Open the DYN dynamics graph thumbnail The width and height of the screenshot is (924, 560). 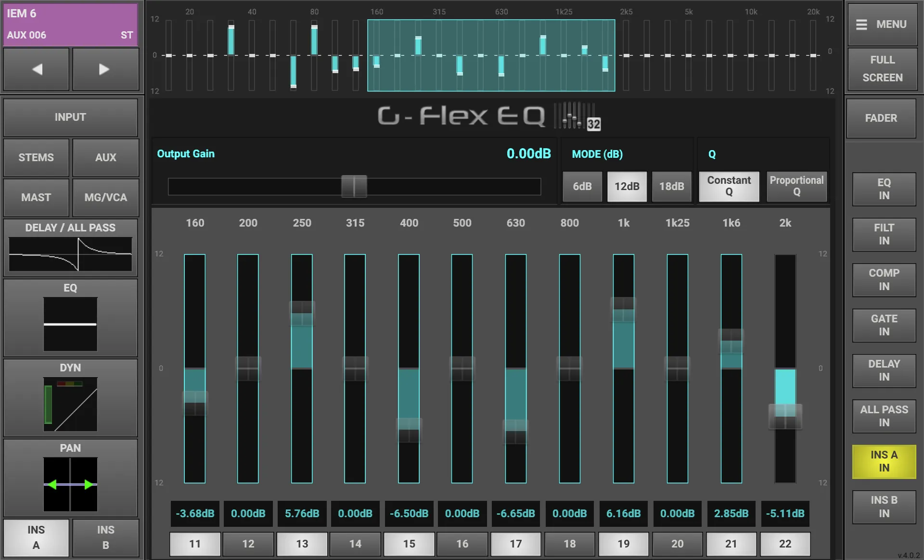pos(70,404)
